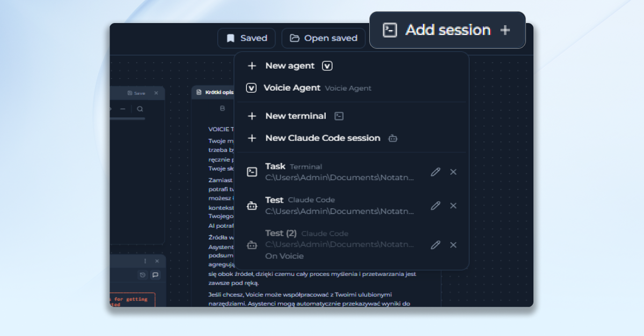644x336 pixels.
Task: Close the left panel with Save button
Action: click(x=156, y=93)
